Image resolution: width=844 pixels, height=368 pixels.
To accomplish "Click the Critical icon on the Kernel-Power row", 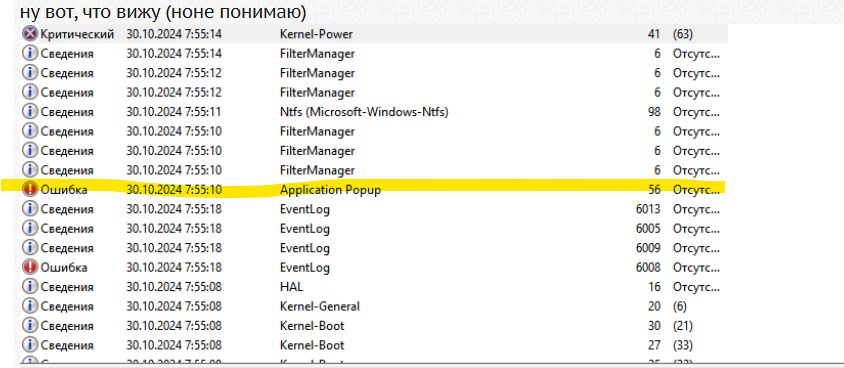I will coord(30,34).
